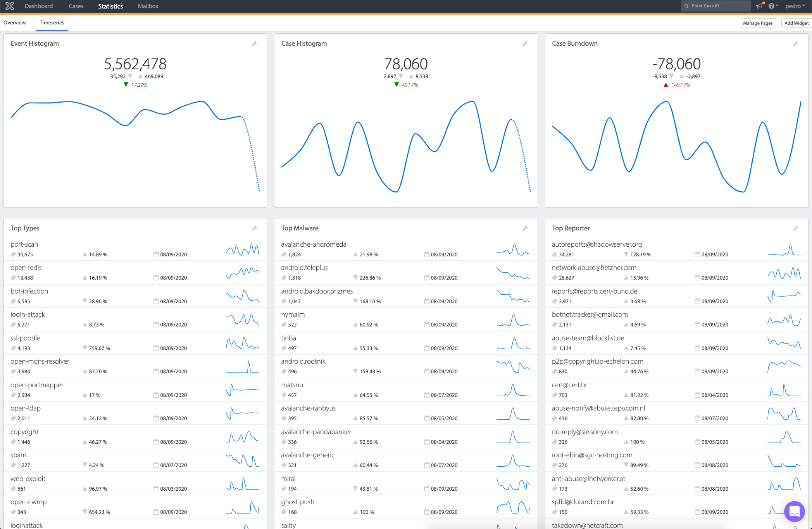Open the announcements megaphone icon
812x529 pixels.
[x=760, y=6]
